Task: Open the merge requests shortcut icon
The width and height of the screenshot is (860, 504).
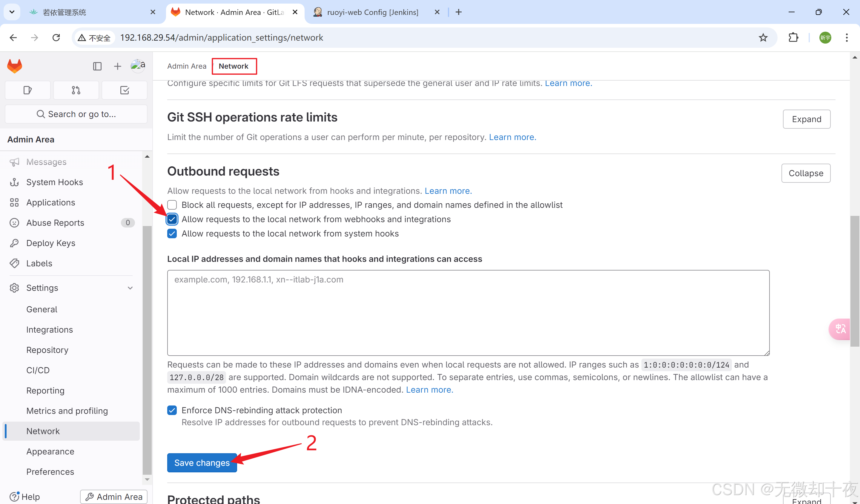Action: 76,90
